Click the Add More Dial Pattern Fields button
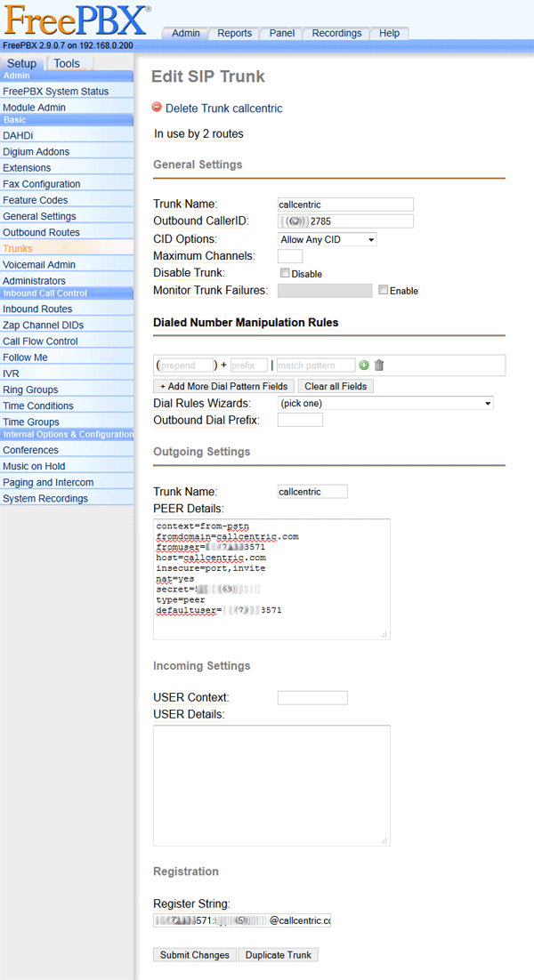This screenshot has width=534, height=980. (x=224, y=386)
